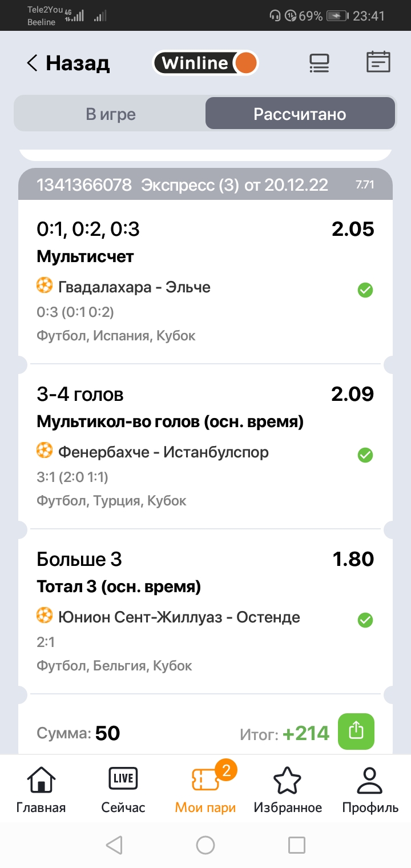Select the Рассчитано tab
411x868 pixels.
coord(300,114)
